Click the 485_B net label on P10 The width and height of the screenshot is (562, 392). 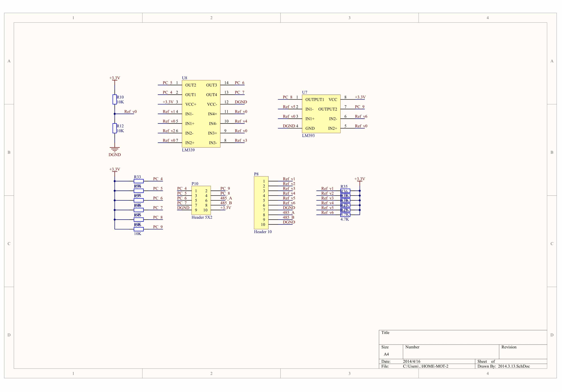(x=226, y=203)
